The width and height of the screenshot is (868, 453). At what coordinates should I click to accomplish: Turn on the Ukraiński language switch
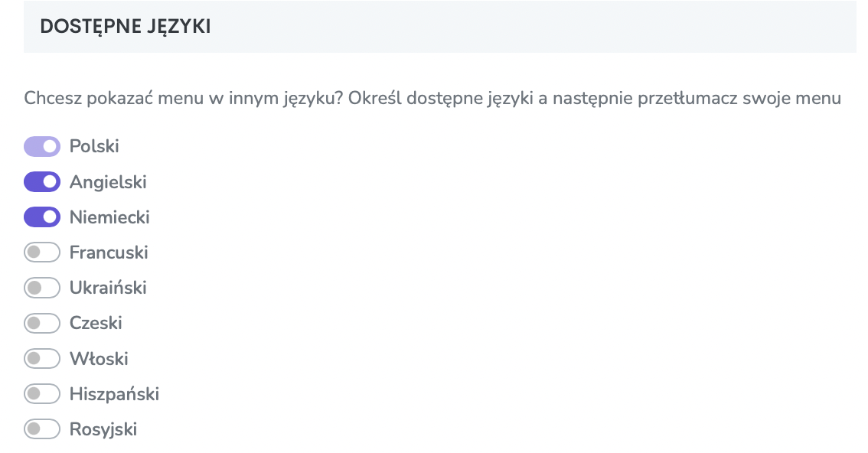tap(42, 288)
